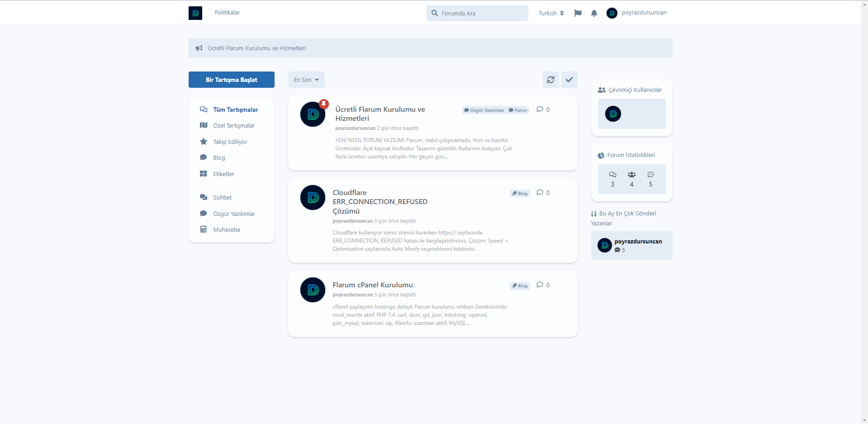This screenshot has height=424, width=868.
Task: Select Tüm Tartışmalar in the sidebar
Action: pos(232,110)
